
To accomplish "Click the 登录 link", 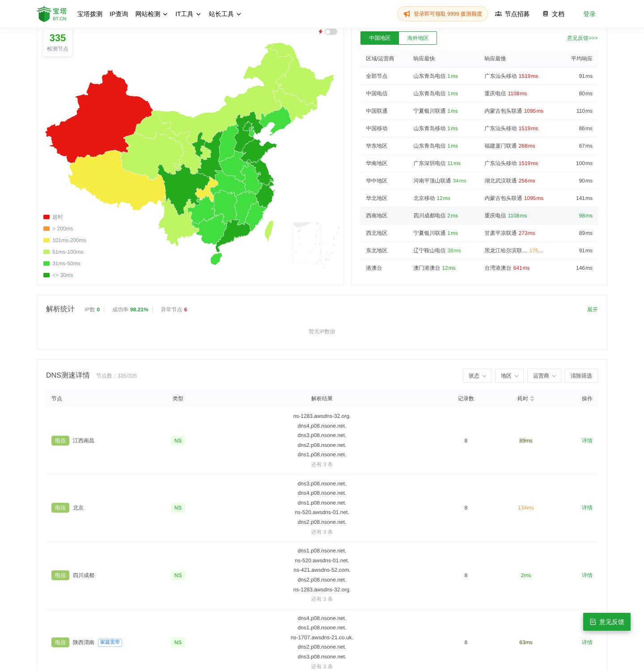I will 589,14.
